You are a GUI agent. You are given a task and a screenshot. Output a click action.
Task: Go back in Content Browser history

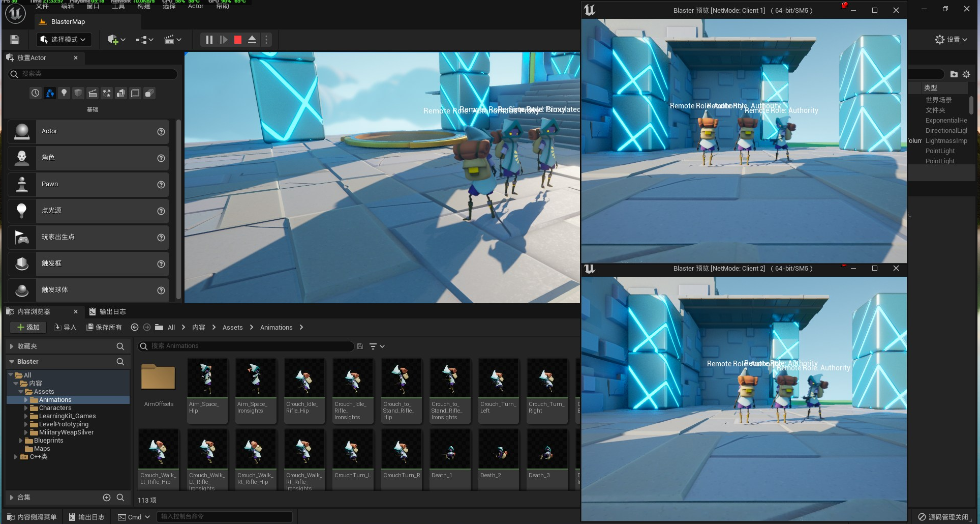[135, 327]
